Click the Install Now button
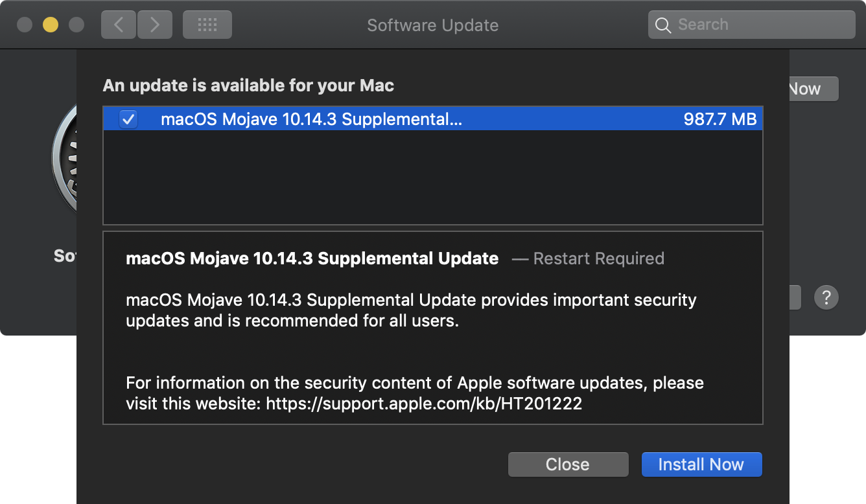The image size is (866, 504). pyautogui.click(x=701, y=464)
